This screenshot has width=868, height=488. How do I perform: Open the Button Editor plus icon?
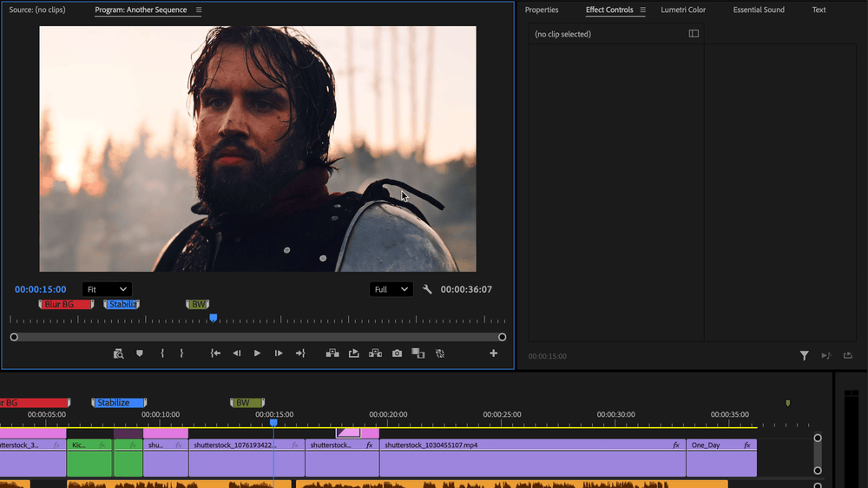493,353
